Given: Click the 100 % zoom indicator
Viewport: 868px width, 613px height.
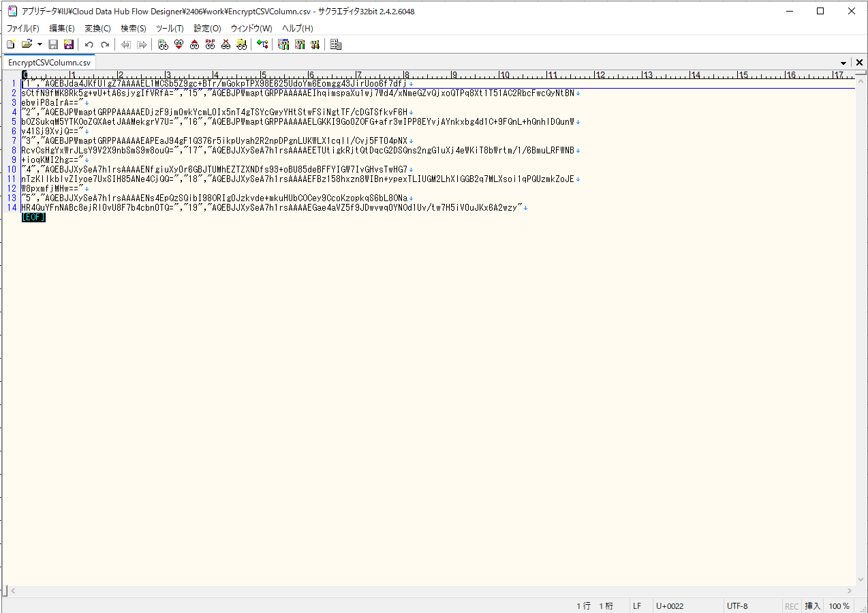Looking at the screenshot, I should tap(839, 605).
